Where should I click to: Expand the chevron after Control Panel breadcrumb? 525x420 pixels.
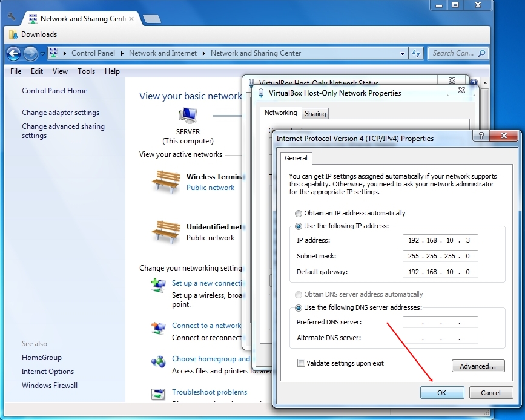pos(122,53)
